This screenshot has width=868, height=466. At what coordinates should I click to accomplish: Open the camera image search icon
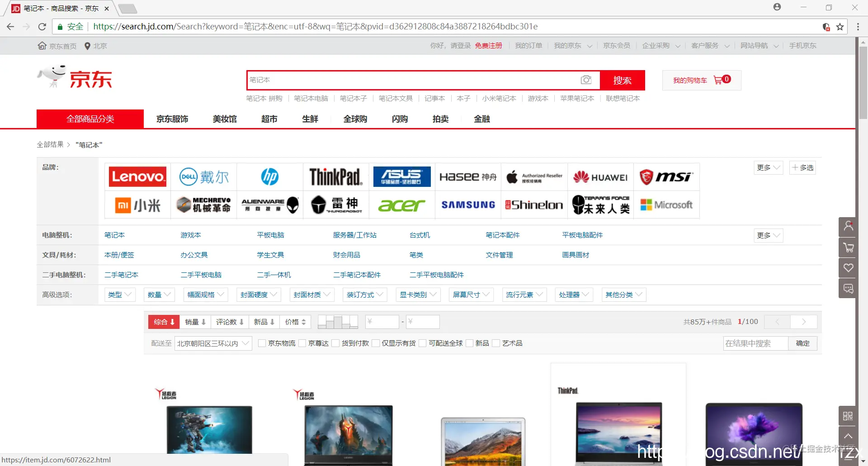click(x=586, y=80)
